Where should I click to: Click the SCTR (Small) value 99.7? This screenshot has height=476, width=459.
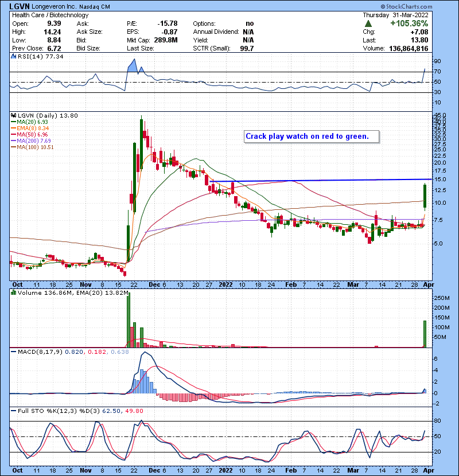coord(247,48)
